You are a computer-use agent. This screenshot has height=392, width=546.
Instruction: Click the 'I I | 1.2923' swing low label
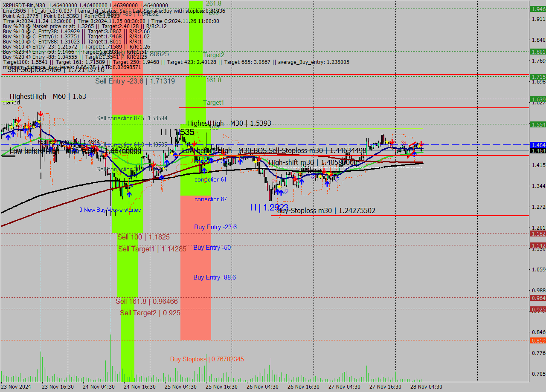[x=269, y=208]
